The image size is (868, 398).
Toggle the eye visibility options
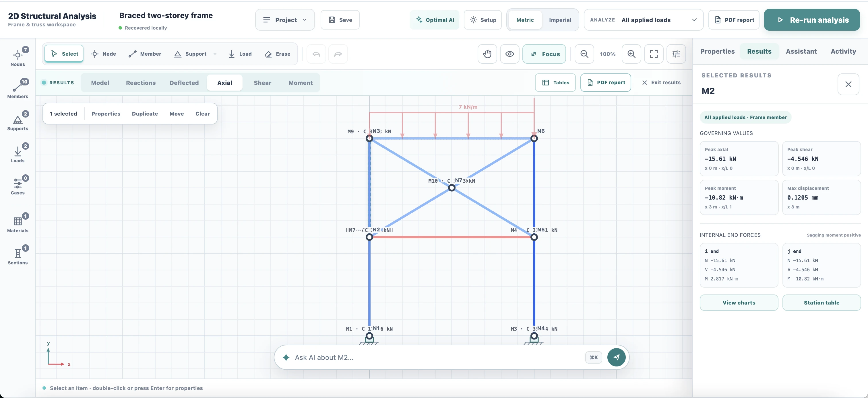click(x=509, y=54)
